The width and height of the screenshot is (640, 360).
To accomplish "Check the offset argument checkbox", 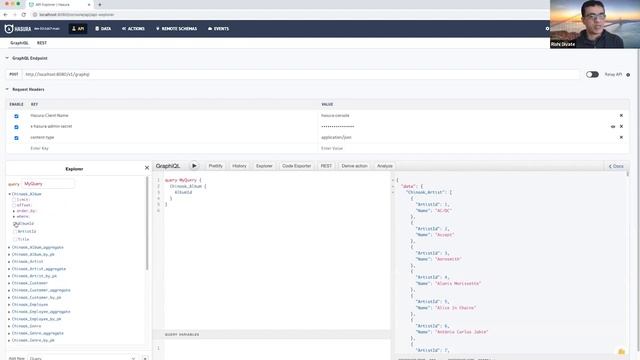I will point(14,205).
